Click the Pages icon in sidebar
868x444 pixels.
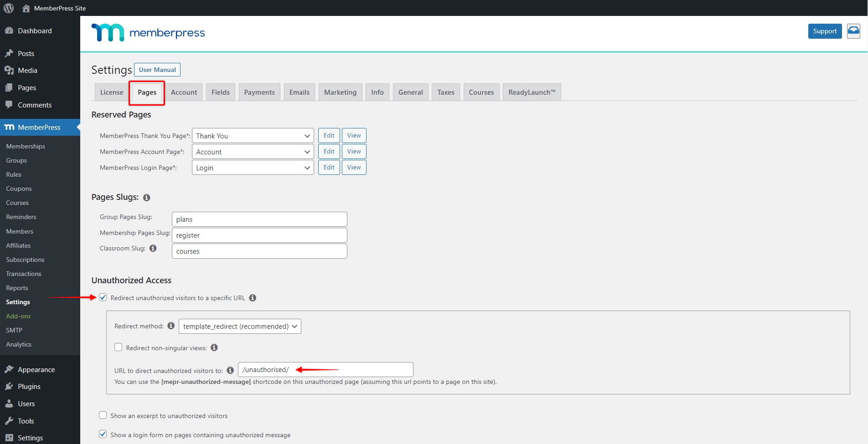click(9, 87)
